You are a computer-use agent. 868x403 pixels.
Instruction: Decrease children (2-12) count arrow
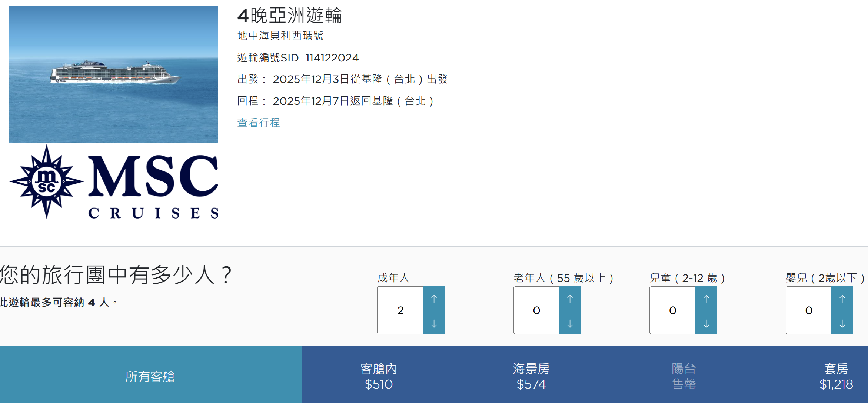tap(706, 323)
